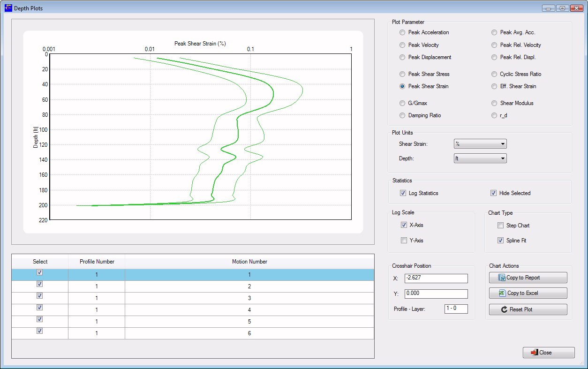Screen dimensions: 588x369
Task: Click the Motion Number column header
Action: [x=249, y=262]
